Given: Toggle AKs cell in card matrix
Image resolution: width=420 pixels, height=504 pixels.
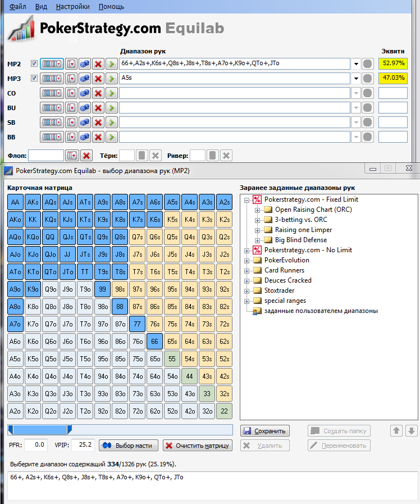Looking at the screenshot, I should (33, 202).
